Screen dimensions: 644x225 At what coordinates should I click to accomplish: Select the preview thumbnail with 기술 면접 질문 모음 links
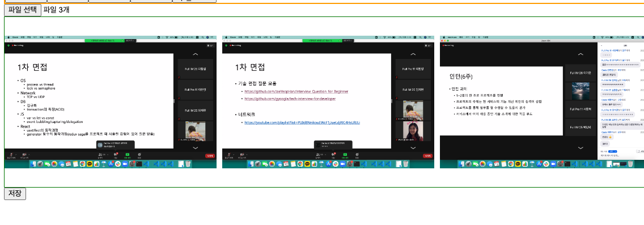coord(328,102)
